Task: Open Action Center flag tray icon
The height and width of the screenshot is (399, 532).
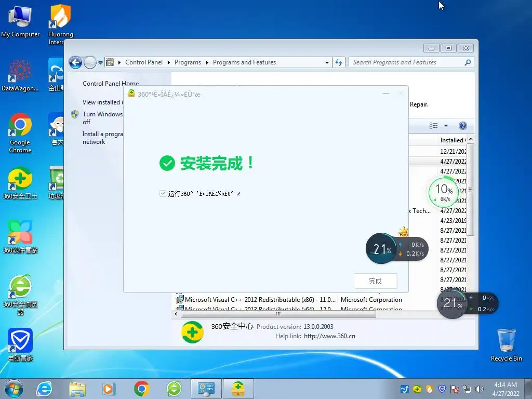Action: 455,389
